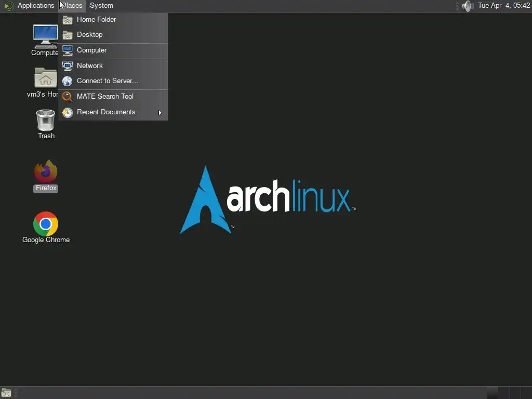Select the Computer desktop icon
Viewport: 532px width, 399px height.
coord(46,37)
